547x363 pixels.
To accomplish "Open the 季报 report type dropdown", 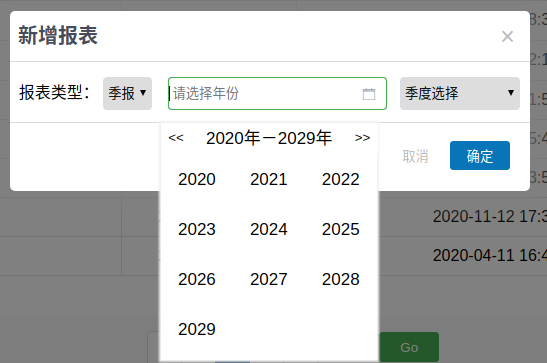I will pos(127,93).
